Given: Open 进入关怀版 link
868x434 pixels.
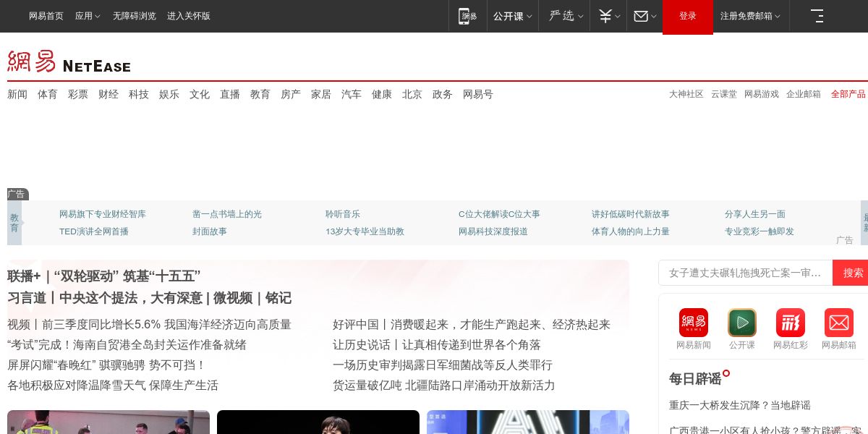Looking at the screenshot, I should pyautogui.click(x=189, y=16).
